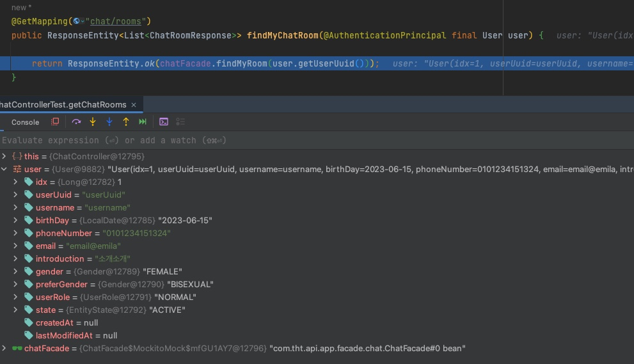Image resolution: width=634 pixels, height=364 pixels.
Task: Click the highlighted return ResponseEntity.ok line
Action: [317, 63]
